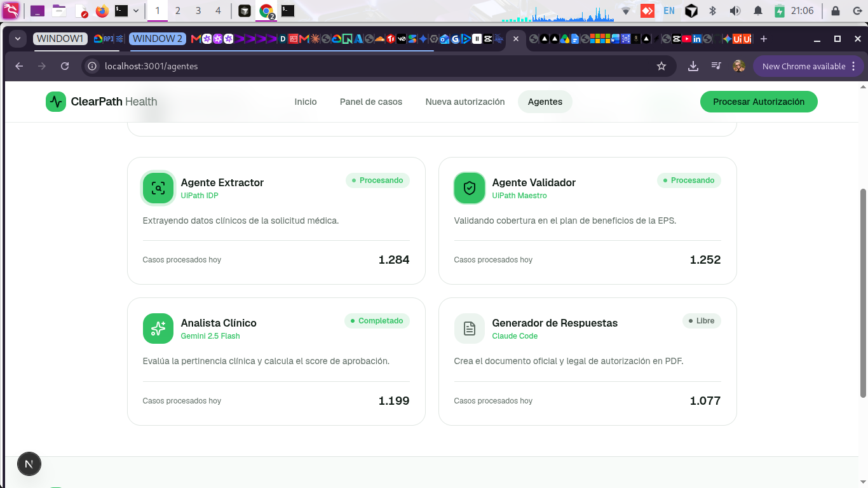The image size is (868, 488).
Task: Click the Procesar Autorización button
Action: click(759, 102)
